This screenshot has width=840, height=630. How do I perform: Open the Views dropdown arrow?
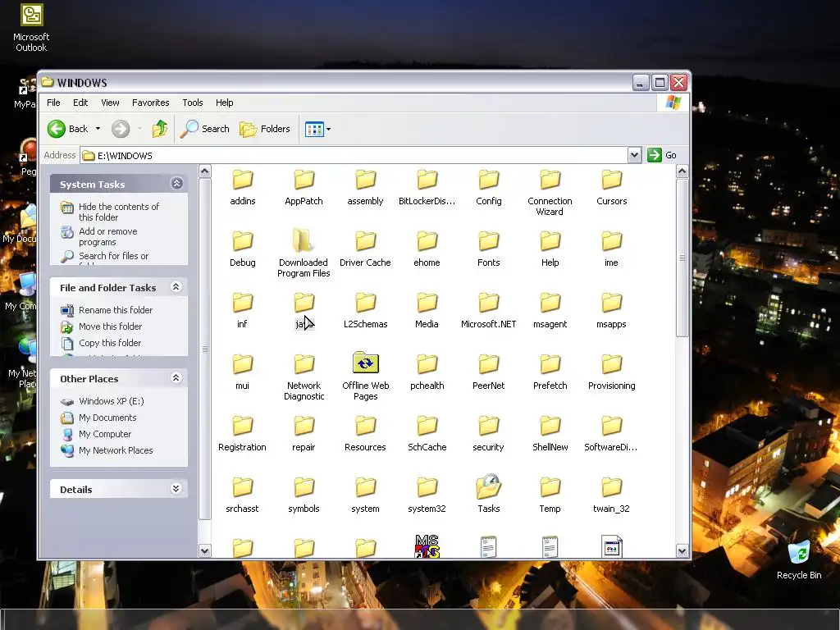[328, 129]
